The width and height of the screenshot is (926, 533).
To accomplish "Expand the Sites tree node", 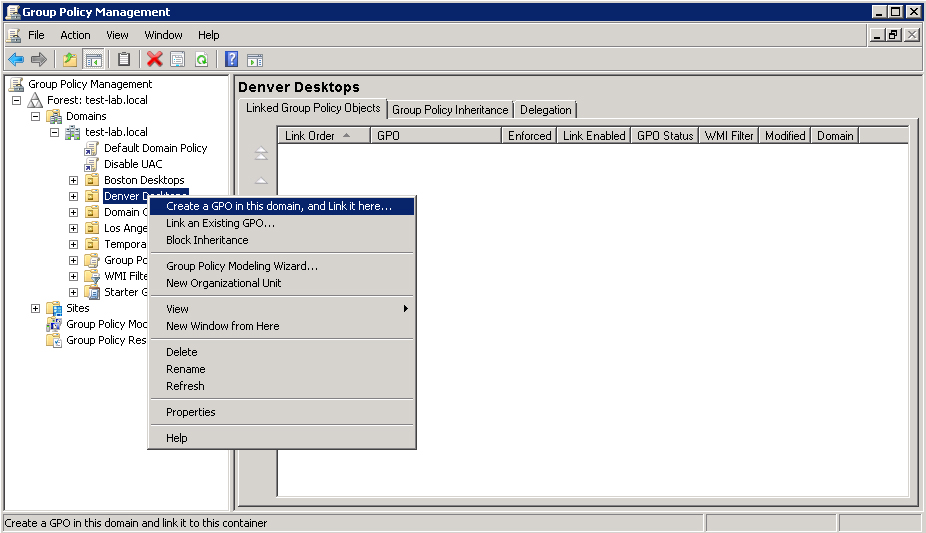I will click(x=36, y=308).
